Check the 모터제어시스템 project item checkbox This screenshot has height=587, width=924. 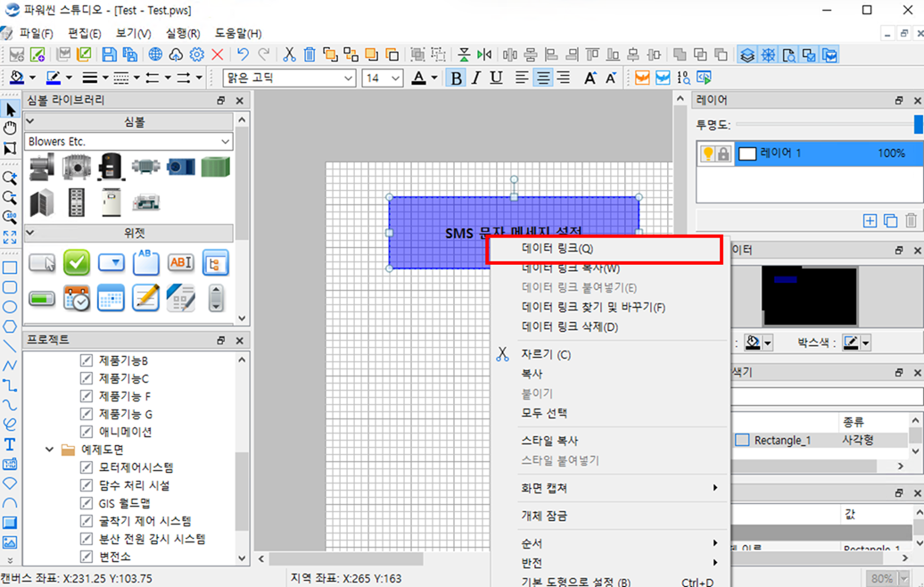point(87,467)
